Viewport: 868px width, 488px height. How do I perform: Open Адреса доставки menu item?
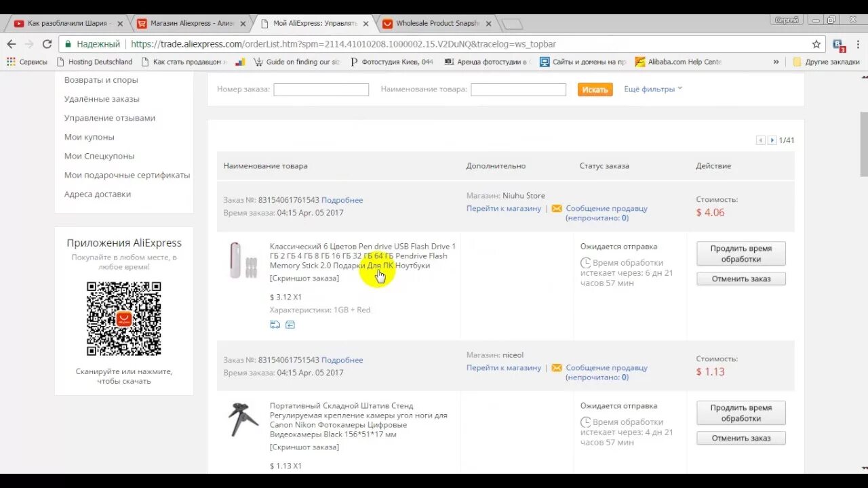point(98,194)
